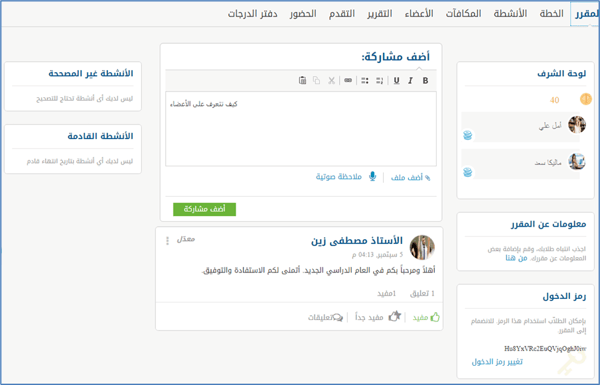
Task: Go to the الحضور tab
Action: [303, 14]
